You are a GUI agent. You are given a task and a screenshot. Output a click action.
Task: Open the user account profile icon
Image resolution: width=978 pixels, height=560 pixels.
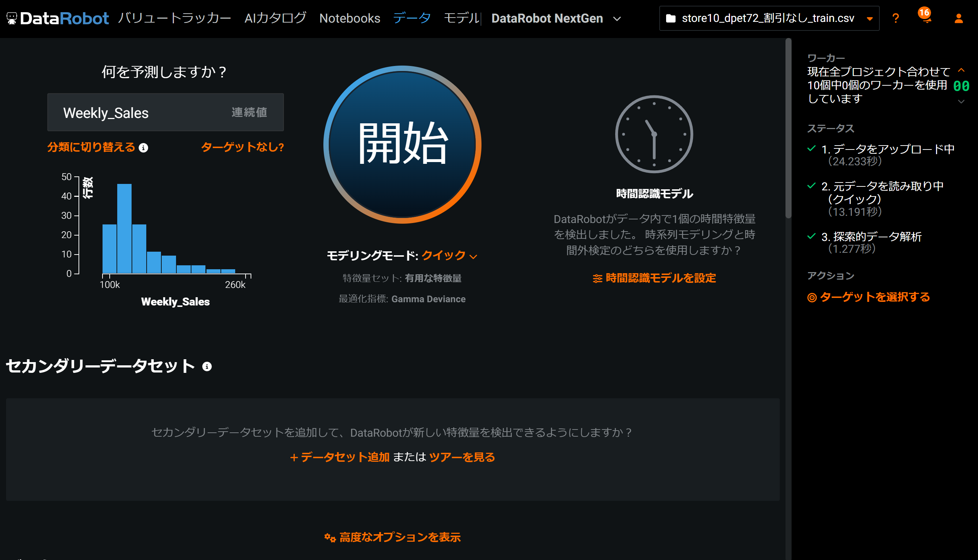point(958,18)
